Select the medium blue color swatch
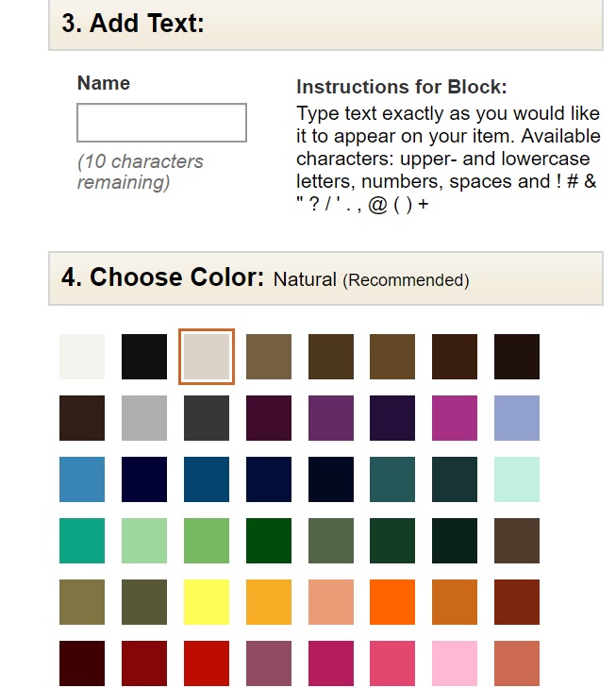 tap(82, 479)
